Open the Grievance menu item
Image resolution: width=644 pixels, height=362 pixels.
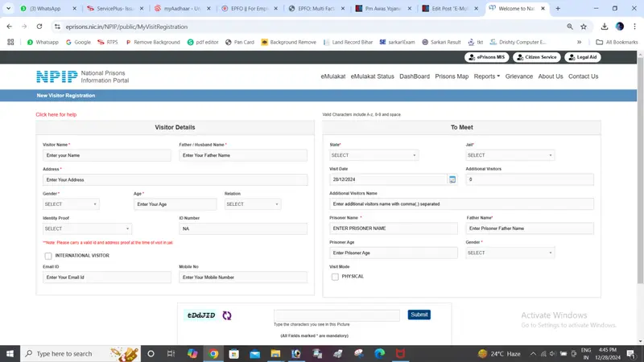coord(518,76)
